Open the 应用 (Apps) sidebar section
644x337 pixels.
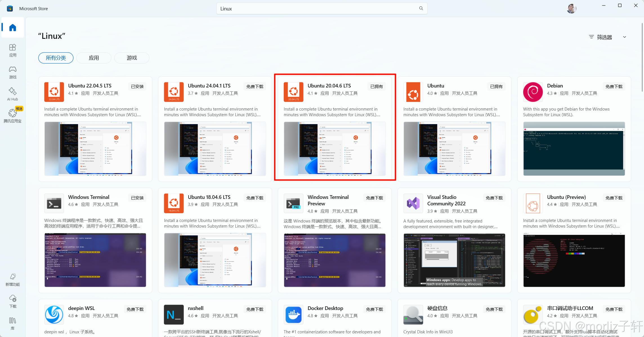pyautogui.click(x=13, y=50)
